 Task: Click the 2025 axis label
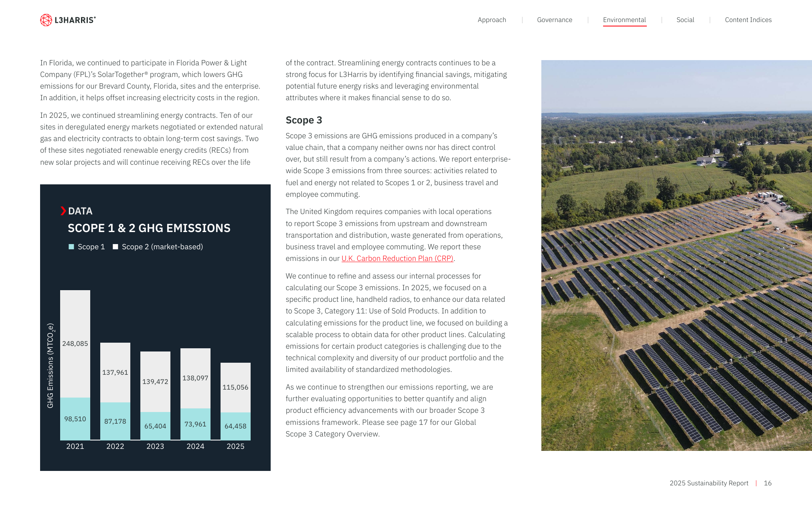tap(235, 446)
